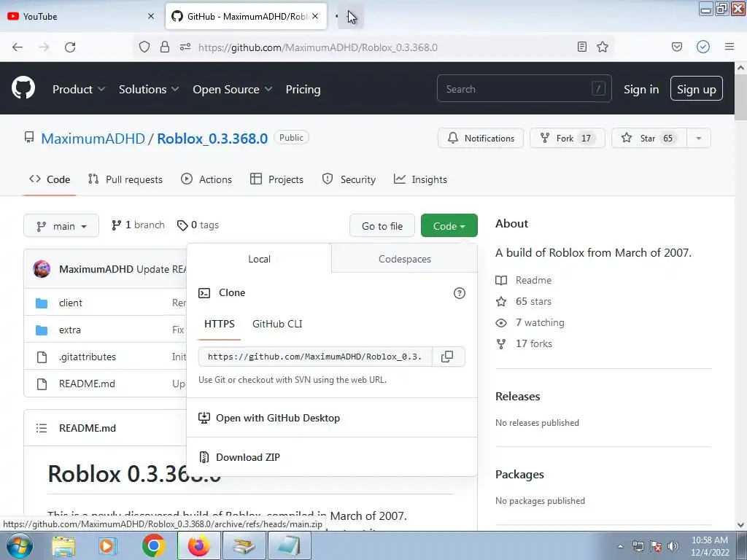Select the HTTPS clone URL text field
Screen dimensions: 747x560
tap(315, 357)
